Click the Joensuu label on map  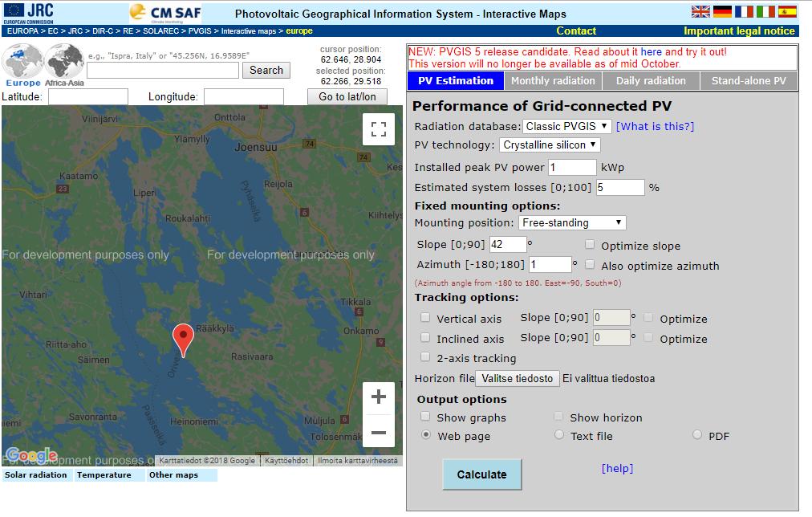tap(256, 147)
